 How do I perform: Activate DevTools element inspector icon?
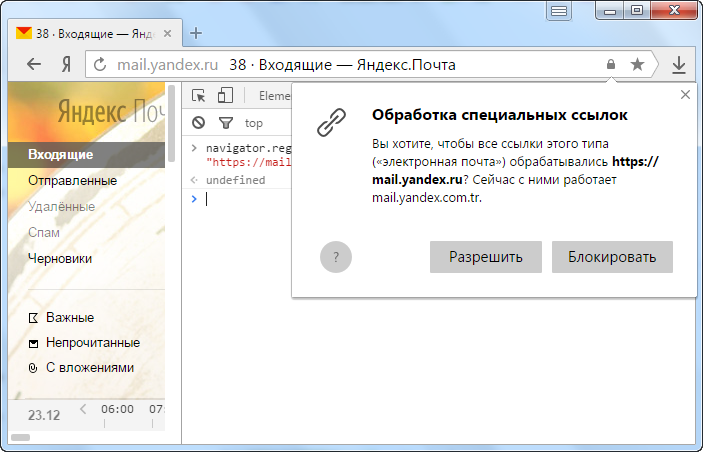(199, 96)
